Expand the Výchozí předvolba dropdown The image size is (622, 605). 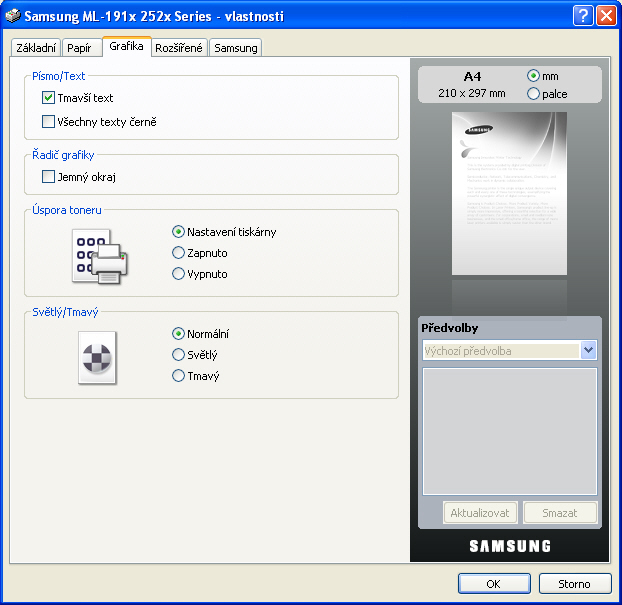tap(588, 351)
